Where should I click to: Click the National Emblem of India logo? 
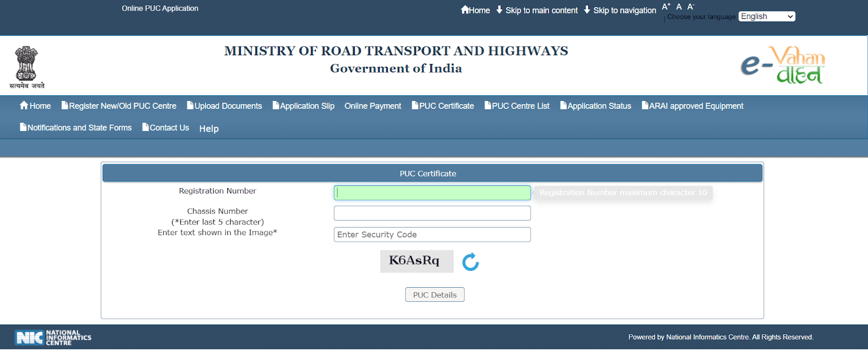tap(27, 67)
